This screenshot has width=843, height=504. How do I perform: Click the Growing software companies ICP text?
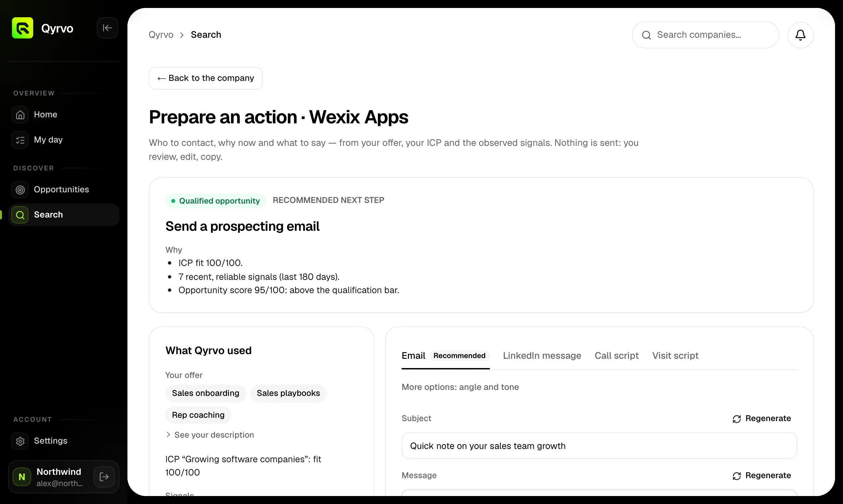click(x=243, y=466)
